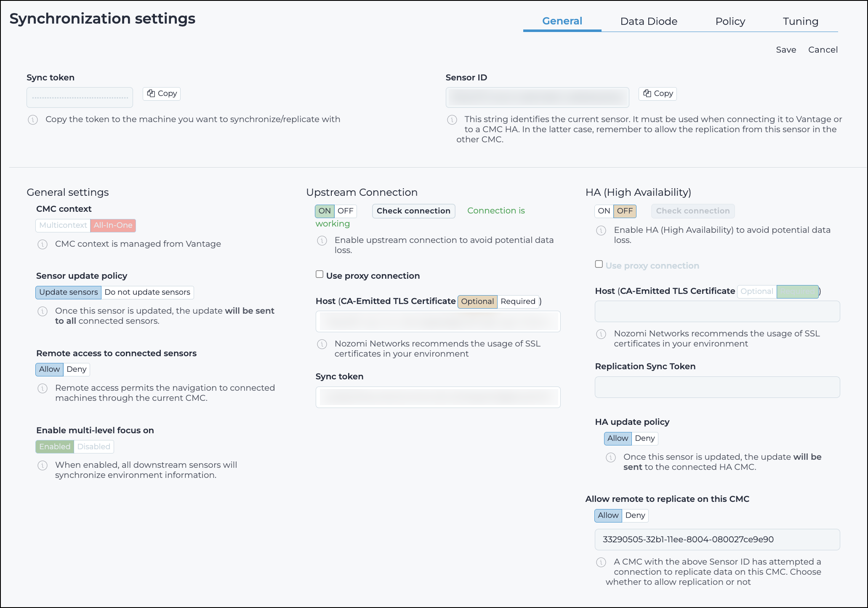
Task: Click the info icon below Sync token
Action: pos(33,120)
